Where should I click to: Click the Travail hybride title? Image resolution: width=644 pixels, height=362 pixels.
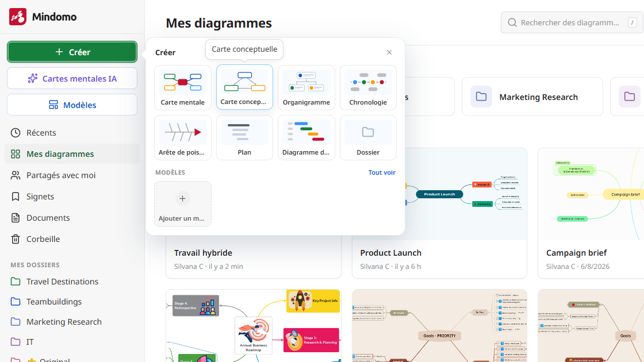coord(203,253)
